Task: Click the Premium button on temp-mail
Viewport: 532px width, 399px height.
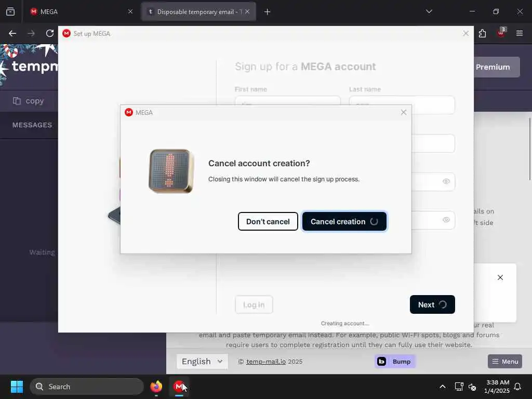Action: (497, 67)
